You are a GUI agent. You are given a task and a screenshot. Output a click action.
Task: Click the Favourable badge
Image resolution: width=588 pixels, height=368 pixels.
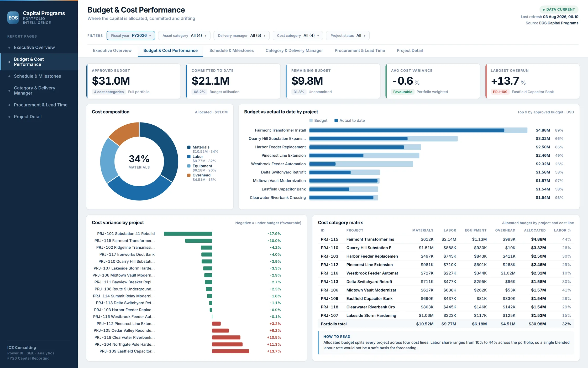click(402, 92)
